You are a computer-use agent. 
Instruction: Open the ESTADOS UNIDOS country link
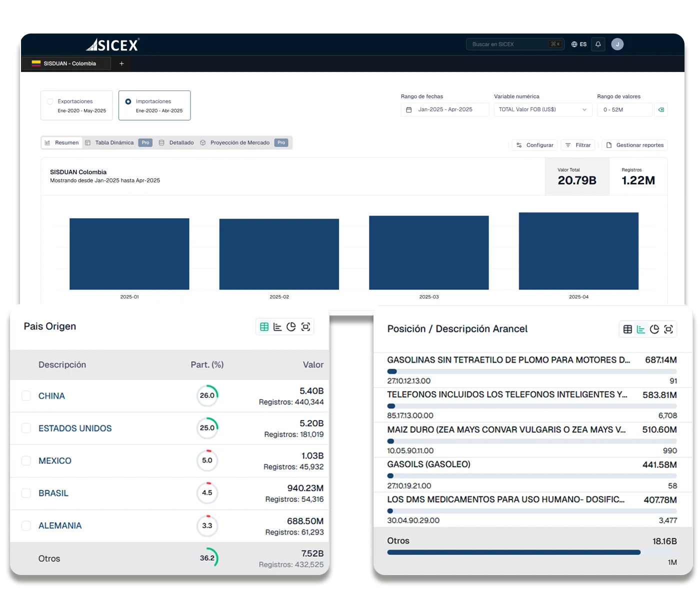[x=75, y=428]
